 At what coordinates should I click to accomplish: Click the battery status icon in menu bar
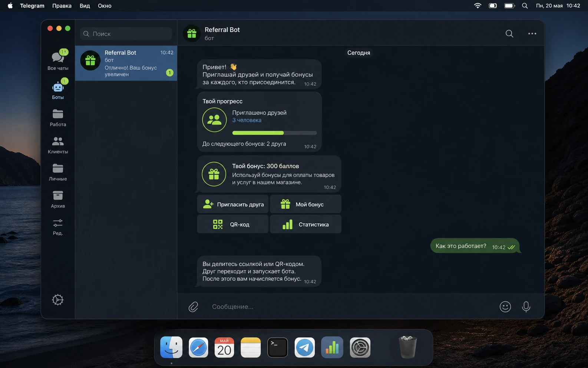(x=510, y=6)
